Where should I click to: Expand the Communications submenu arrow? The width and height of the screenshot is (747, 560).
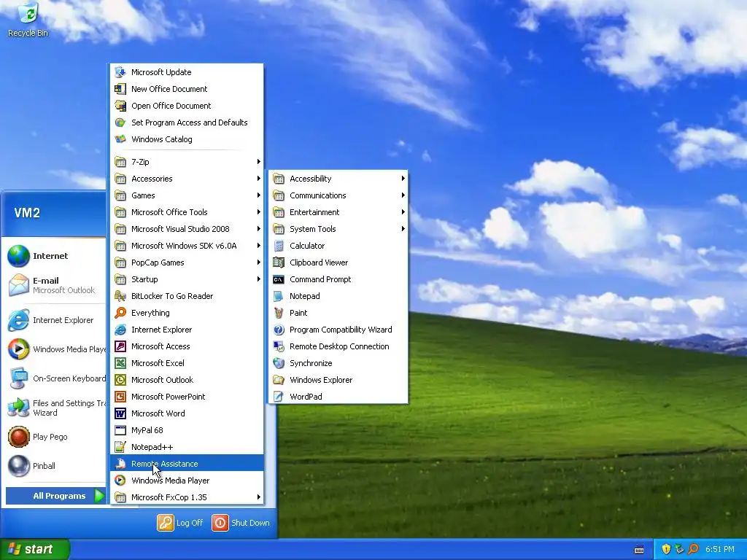403,195
